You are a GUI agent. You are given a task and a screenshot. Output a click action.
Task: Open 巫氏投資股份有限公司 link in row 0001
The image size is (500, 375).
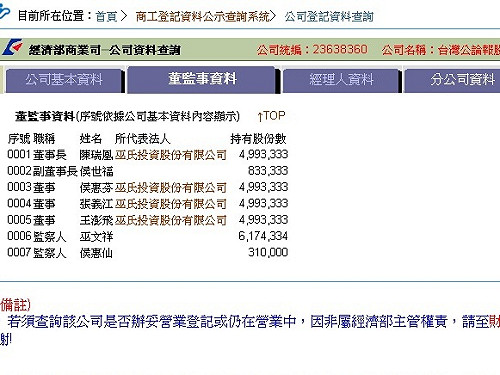[x=171, y=155]
